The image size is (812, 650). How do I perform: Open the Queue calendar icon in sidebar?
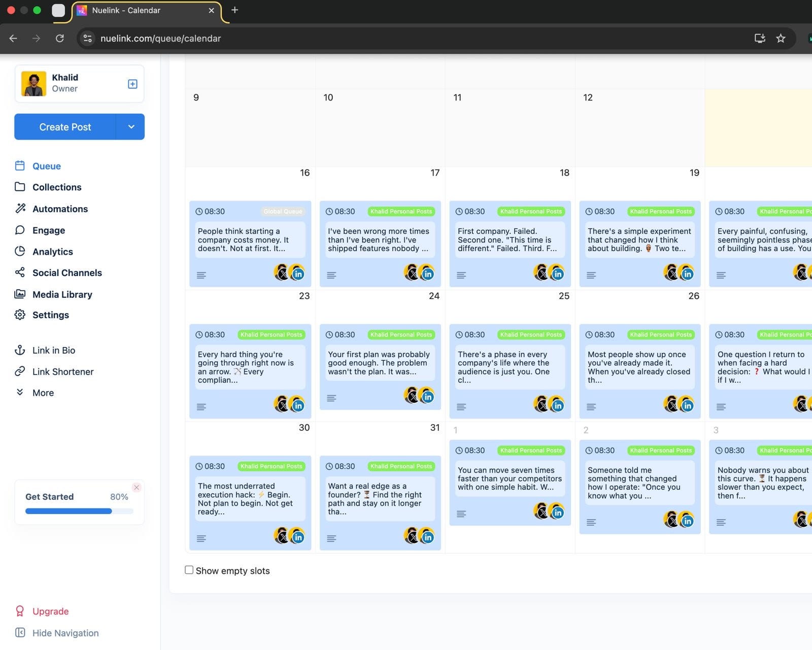[x=20, y=166]
